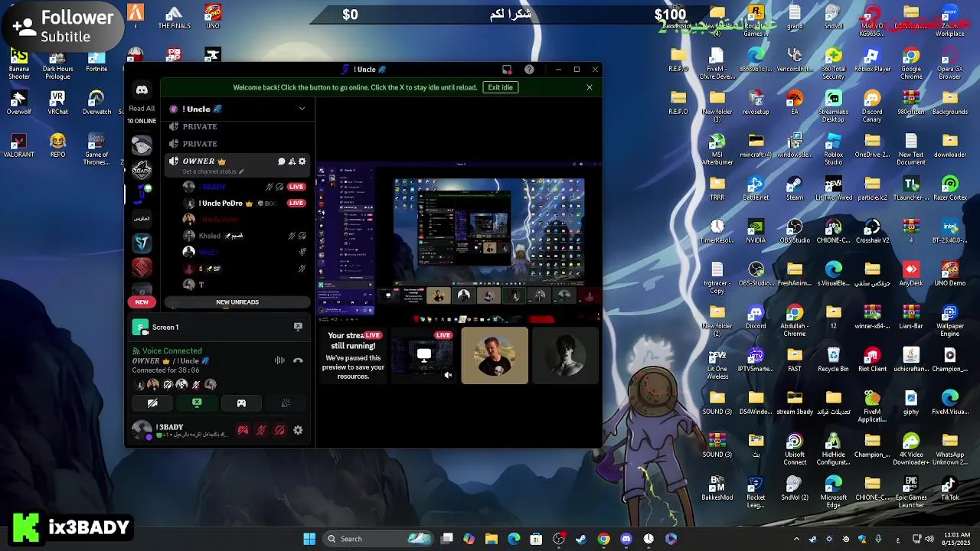Show hidden tray icons chevron

[796, 539]
